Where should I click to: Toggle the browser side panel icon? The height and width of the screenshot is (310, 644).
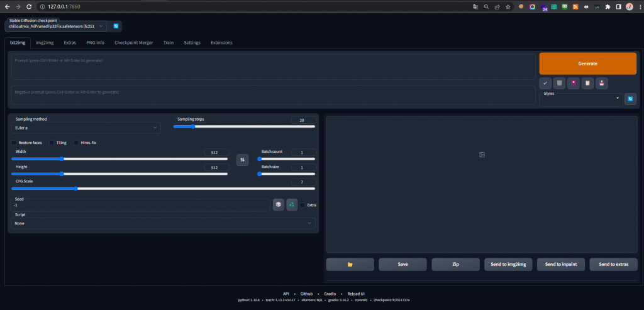pos(619,6)
